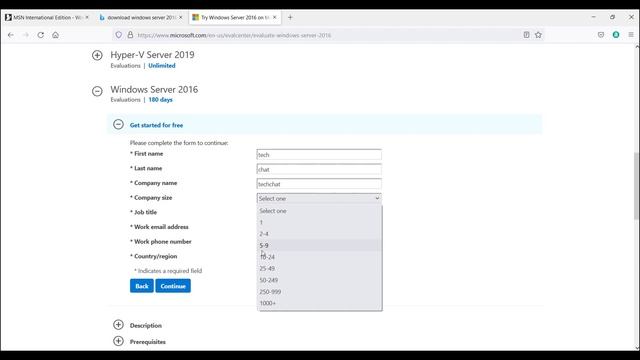Image resolution: width=640 pixels, height=360 pixels.
Task: Open the Firefox account avatar
Action: pyautogui.click(x=616, y=35)
